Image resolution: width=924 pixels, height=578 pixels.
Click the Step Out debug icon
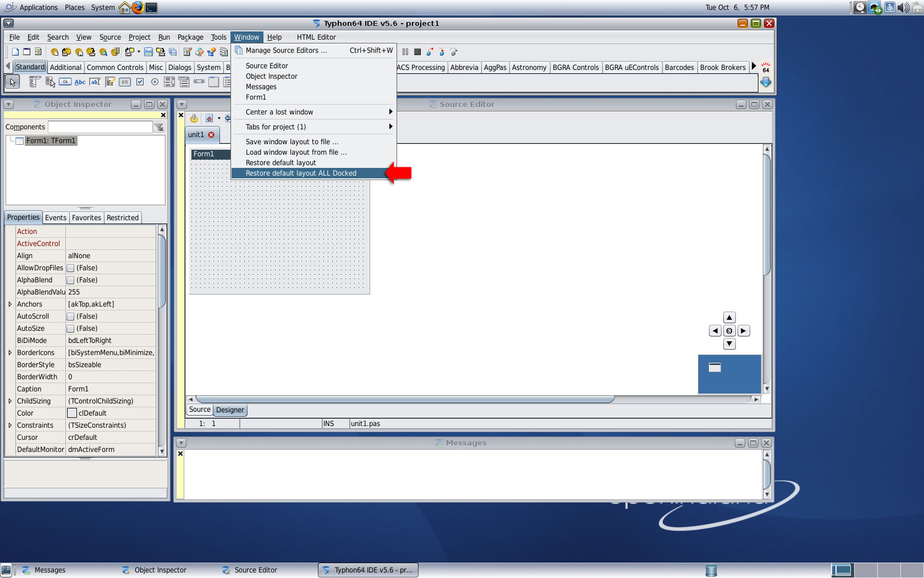454,52
